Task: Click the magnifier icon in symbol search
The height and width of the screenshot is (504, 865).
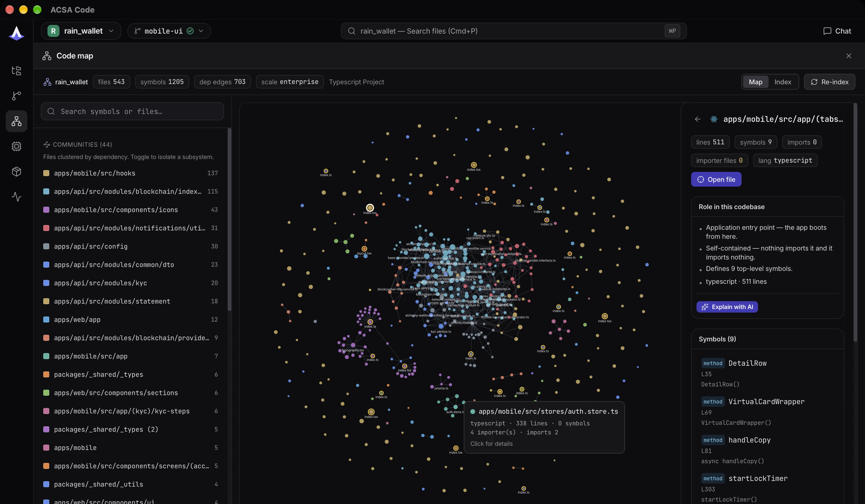Action: 51,112
